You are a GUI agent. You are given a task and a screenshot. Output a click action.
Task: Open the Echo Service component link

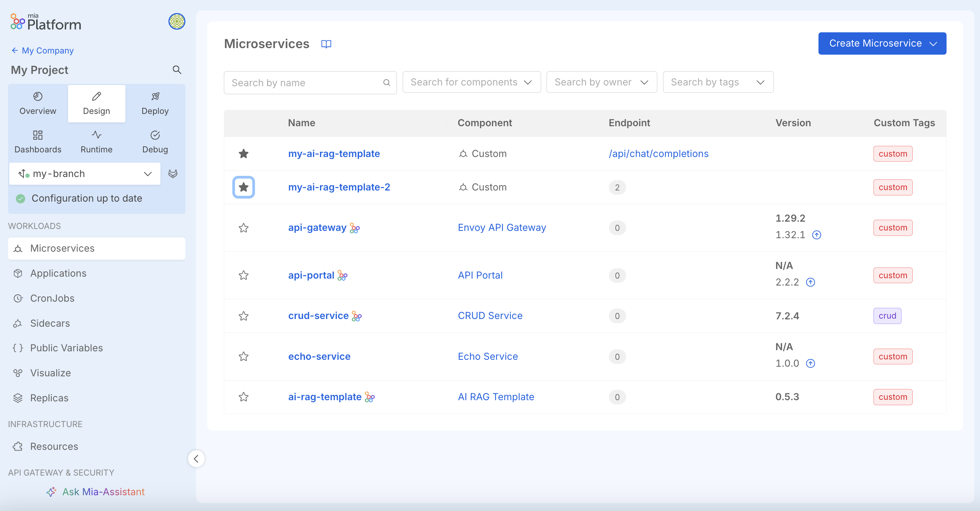(x=488, y=357)
